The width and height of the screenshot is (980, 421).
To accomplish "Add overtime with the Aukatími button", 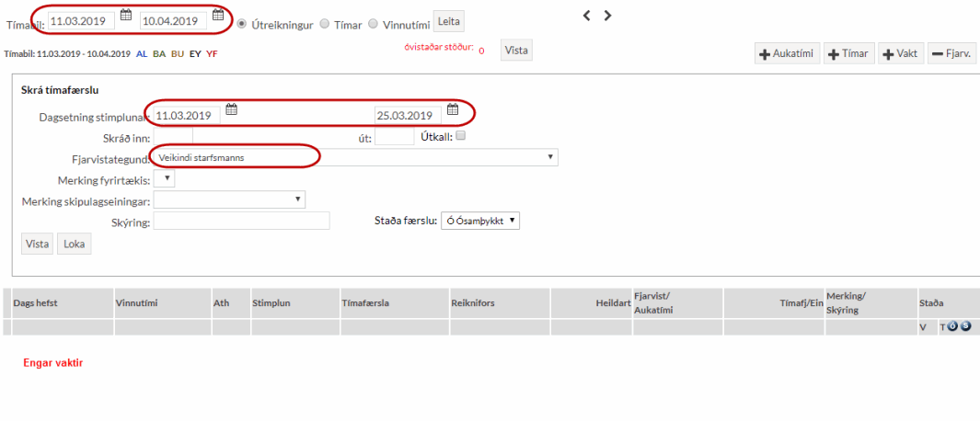I will pos(787,54).
